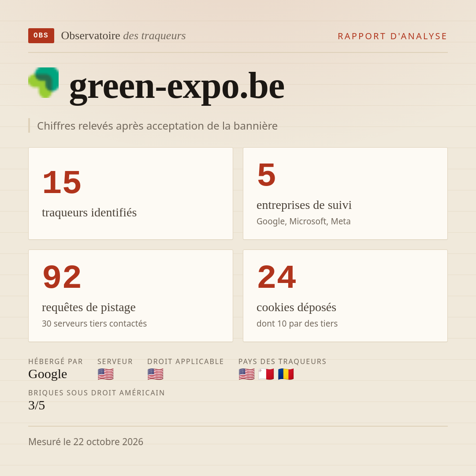Click the Droit applicable label
This screenshot has height=476, width=476.
(186, 361)
